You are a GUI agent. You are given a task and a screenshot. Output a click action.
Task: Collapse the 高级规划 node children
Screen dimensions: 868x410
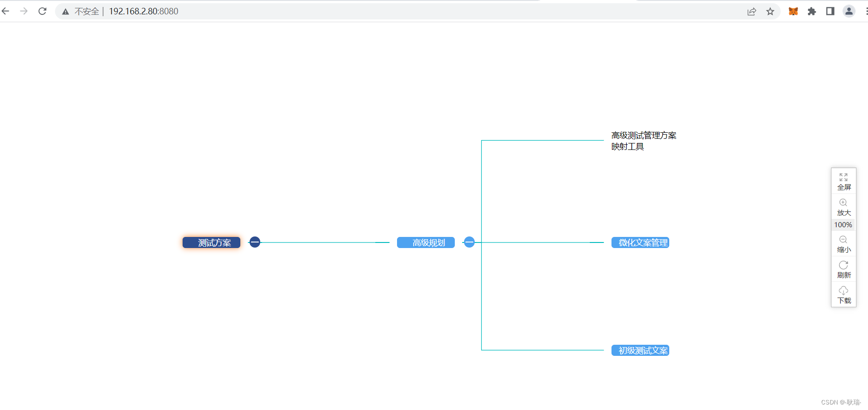coord(469,242)
